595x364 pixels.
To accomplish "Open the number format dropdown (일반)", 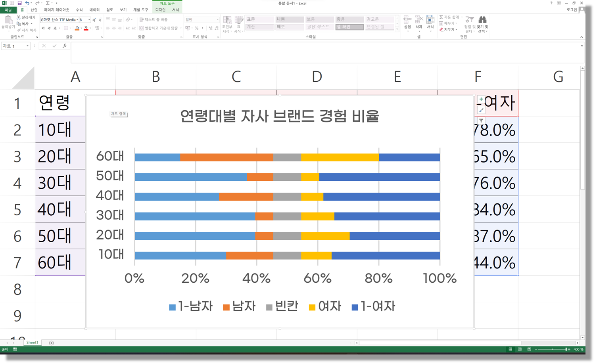I will [217, 20].
